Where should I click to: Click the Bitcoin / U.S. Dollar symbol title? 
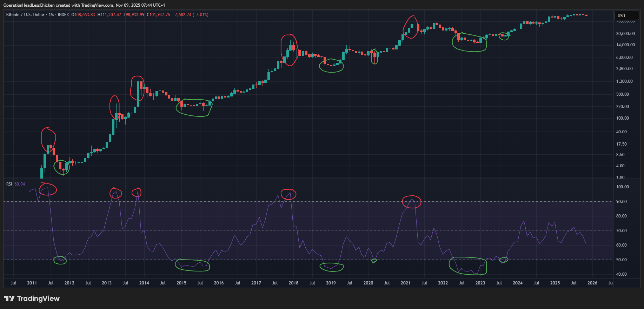(25, 15)
